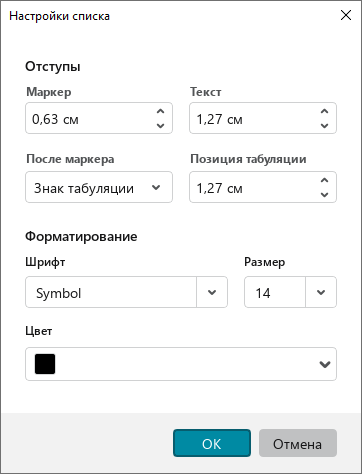Decrease the Позиция табуляции value
362x474 pixels.
pyautogui.click(x=324, y=195)
